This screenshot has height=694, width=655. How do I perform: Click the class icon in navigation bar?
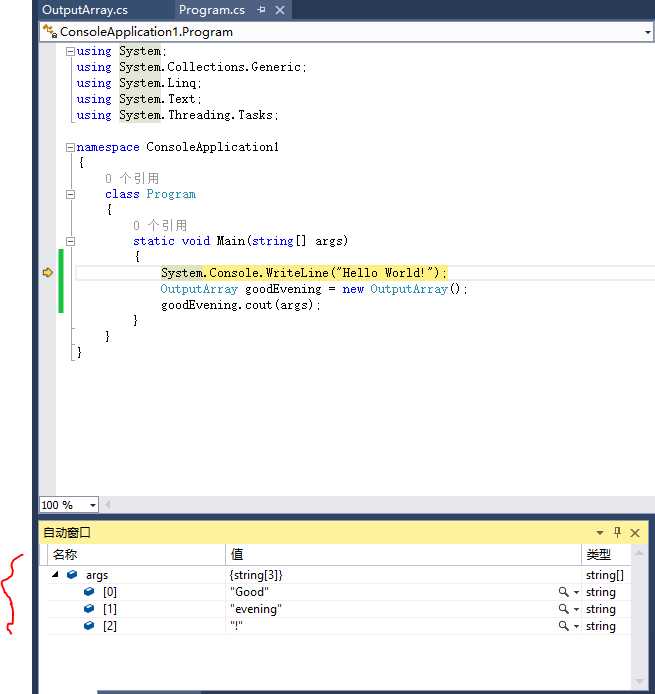[x=50, y=32]
